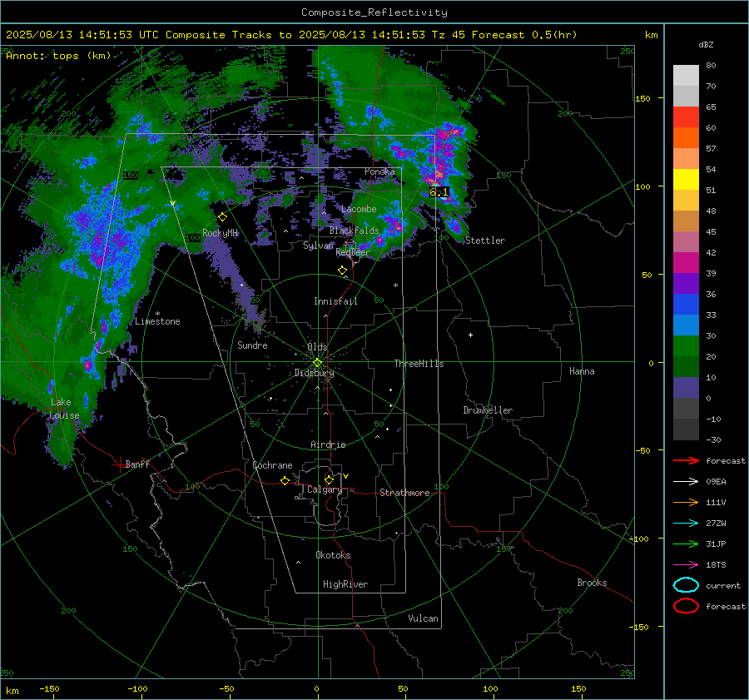Screen dimensions: 749x700
Task: Click the Innisfail town label
Action: 335,301
